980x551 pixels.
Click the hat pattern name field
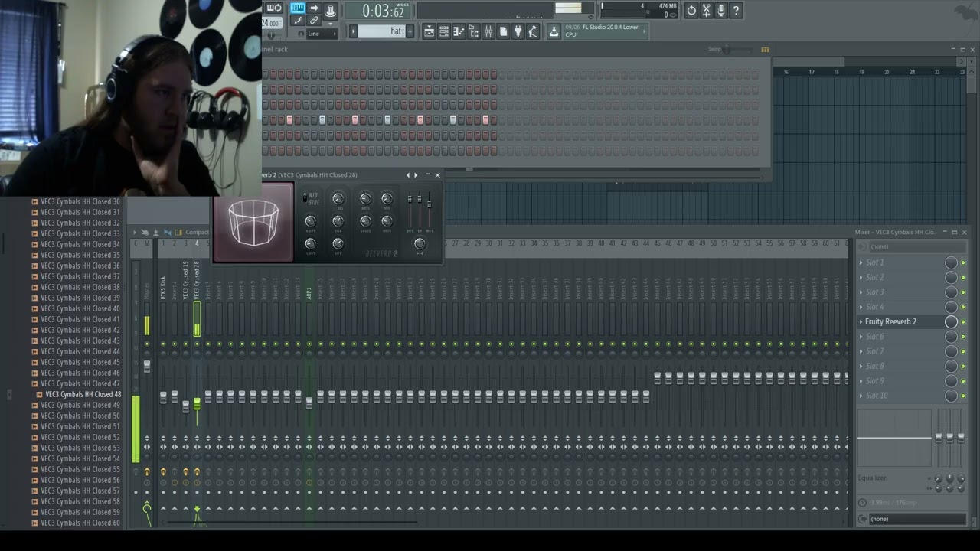[x=381, y=31]
